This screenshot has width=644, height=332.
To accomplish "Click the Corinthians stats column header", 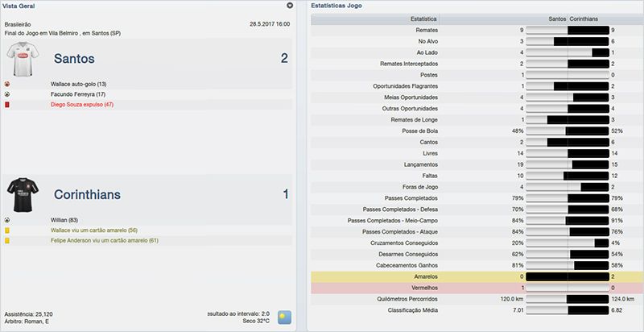I will click(x=589, y=17).
